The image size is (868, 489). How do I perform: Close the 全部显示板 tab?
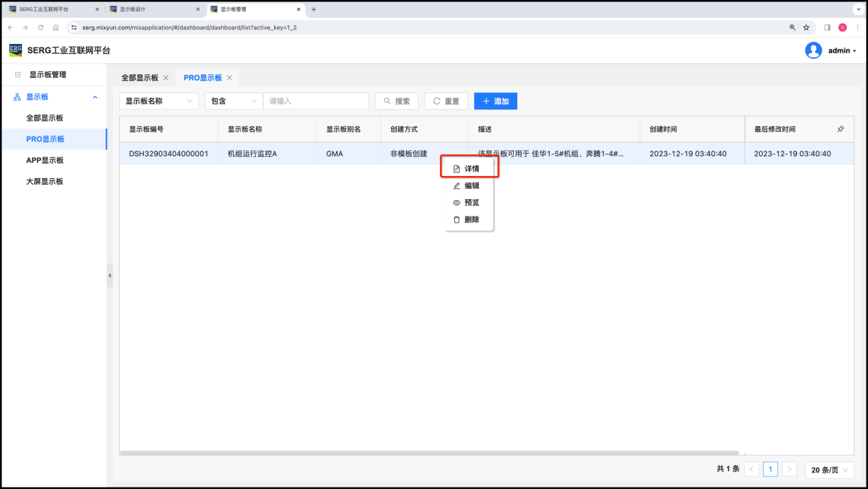tap(166, 78)
